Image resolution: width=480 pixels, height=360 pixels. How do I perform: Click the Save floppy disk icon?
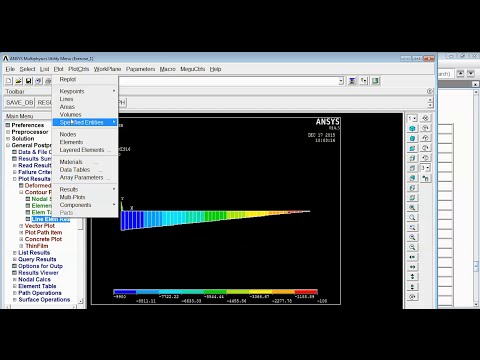point(29,81)
